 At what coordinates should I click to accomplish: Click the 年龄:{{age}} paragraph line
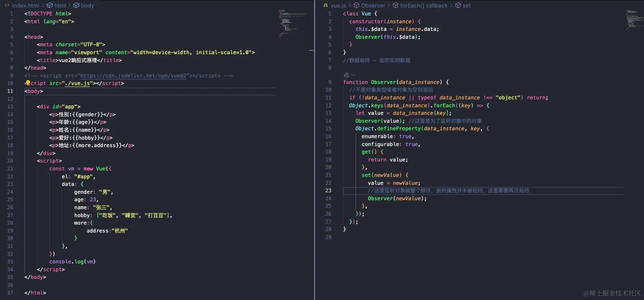(78, 122)
